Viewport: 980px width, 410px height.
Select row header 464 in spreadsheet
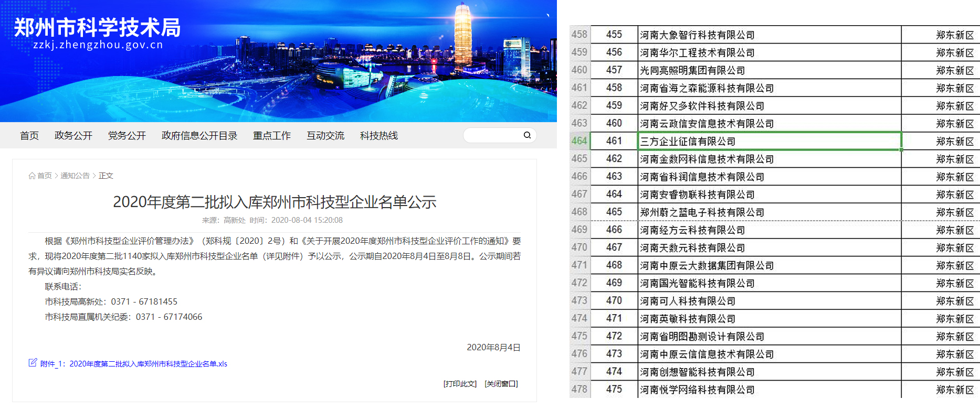point(579,141)
